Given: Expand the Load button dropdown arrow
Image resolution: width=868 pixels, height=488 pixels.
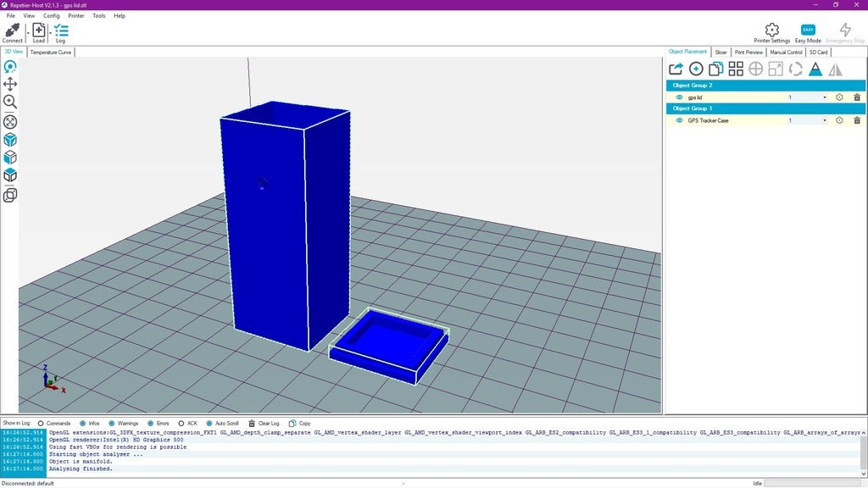Looking at the screenshot, I should coord(49,32).
